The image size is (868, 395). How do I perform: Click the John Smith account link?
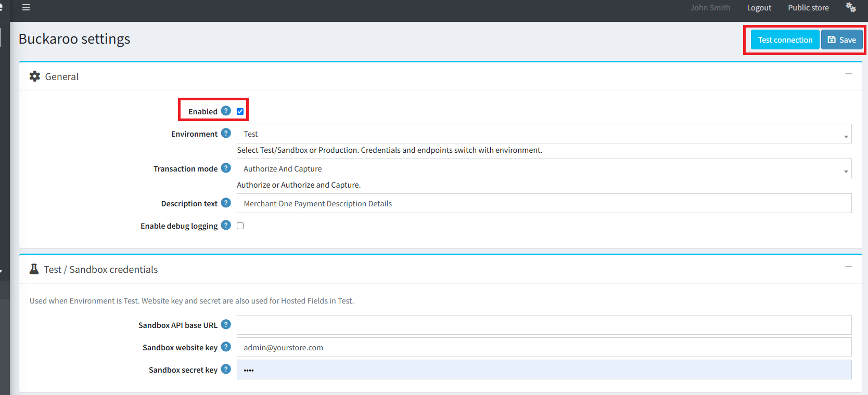point(710,8)
